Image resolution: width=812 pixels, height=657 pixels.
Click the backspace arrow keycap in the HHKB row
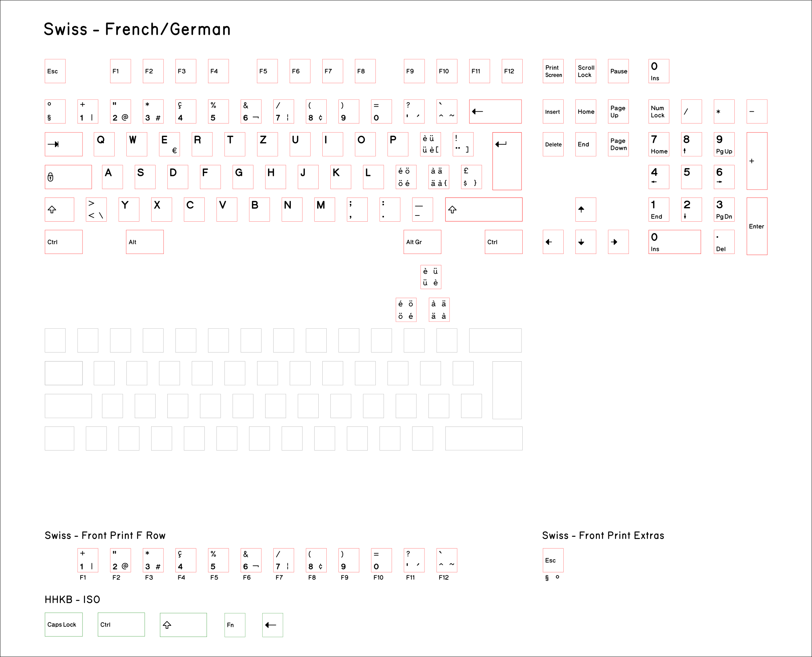pyautogui.click(x=272, y=625)
